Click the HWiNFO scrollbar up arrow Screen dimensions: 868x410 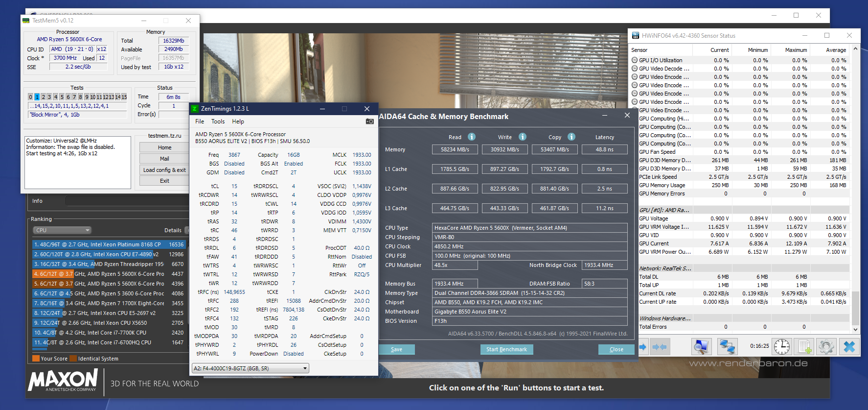(x=855, y=48)
